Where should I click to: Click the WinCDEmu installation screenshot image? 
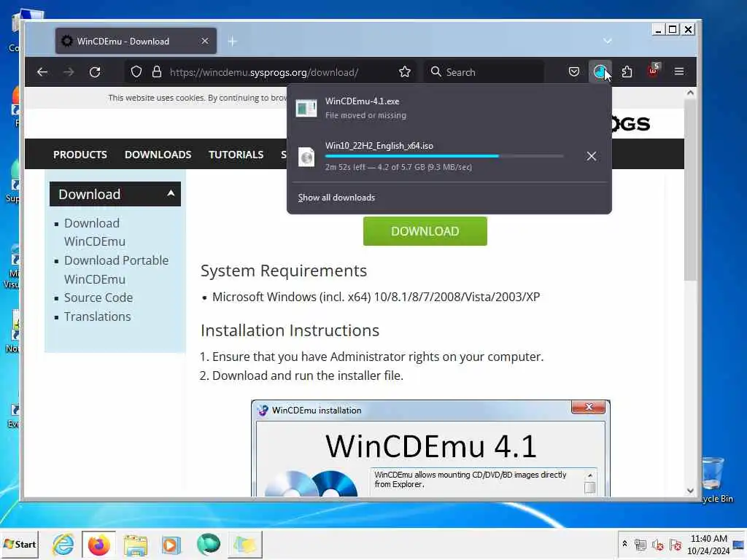[430, 448]
